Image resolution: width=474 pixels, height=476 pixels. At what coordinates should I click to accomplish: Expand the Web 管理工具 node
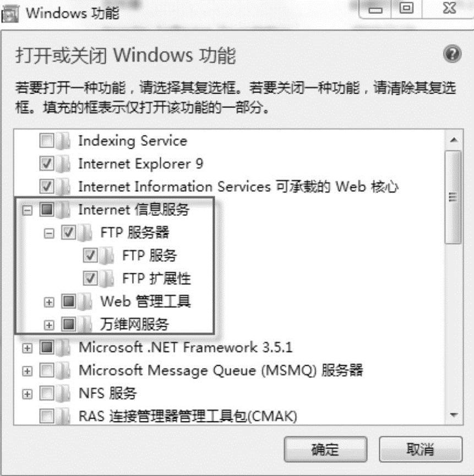[x=49, y=302]
